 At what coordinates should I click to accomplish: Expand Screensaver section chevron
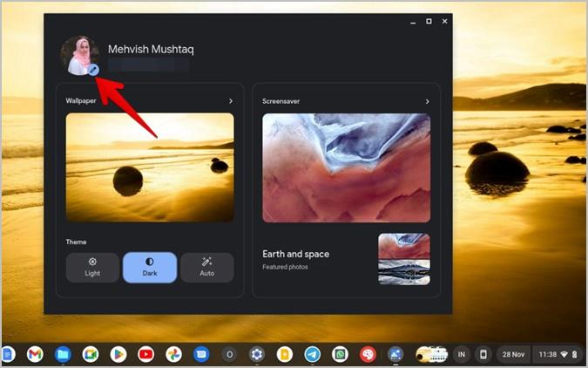tap(427, 101)
